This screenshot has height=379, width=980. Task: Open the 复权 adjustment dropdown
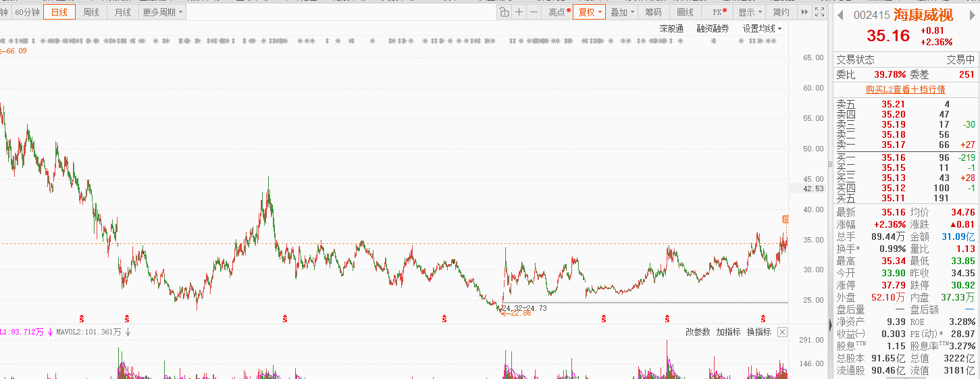590,12
